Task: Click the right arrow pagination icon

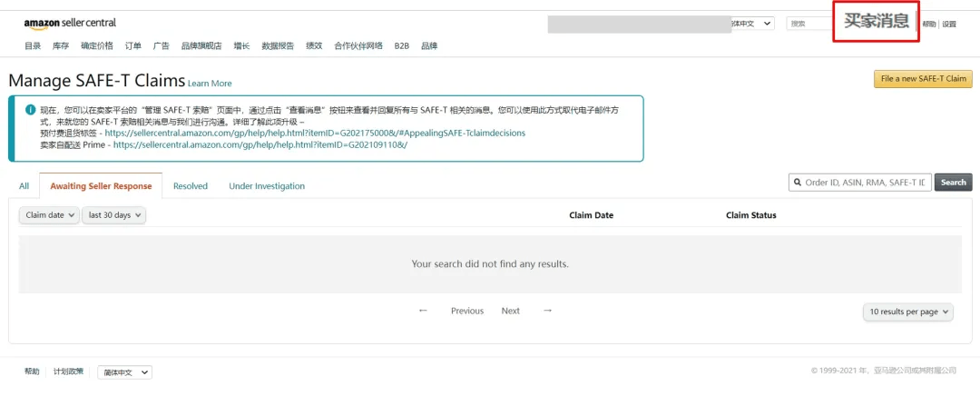Action: tap(547, 311)
